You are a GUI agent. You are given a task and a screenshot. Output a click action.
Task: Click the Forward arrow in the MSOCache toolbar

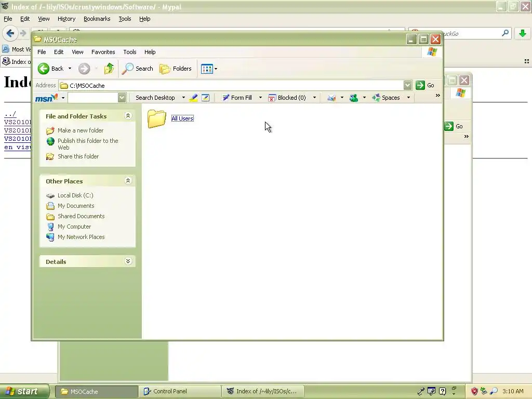tap(84, 69)
